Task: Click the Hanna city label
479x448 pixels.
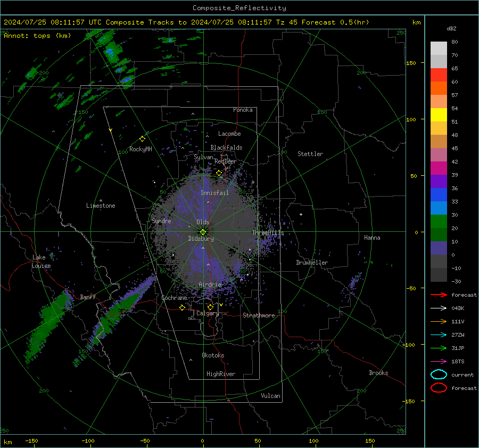Action: click(x=372, y=238)
